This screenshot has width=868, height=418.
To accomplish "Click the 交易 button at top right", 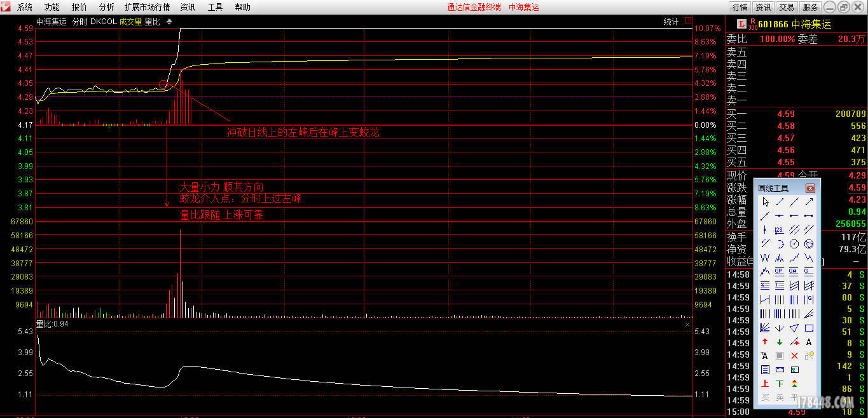I will tap(787, 7).
